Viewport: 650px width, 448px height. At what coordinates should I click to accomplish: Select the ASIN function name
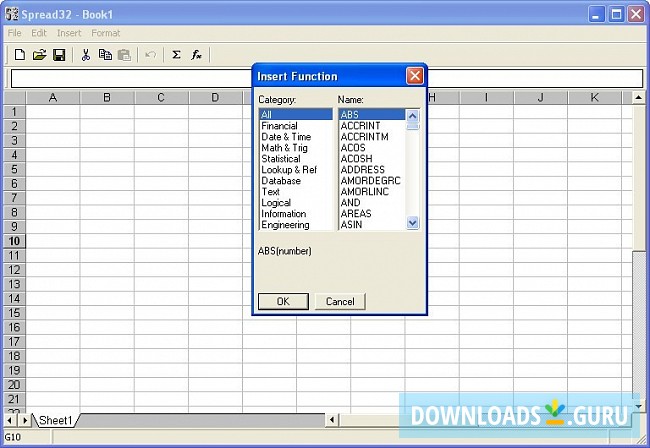(x=372, y=225)
